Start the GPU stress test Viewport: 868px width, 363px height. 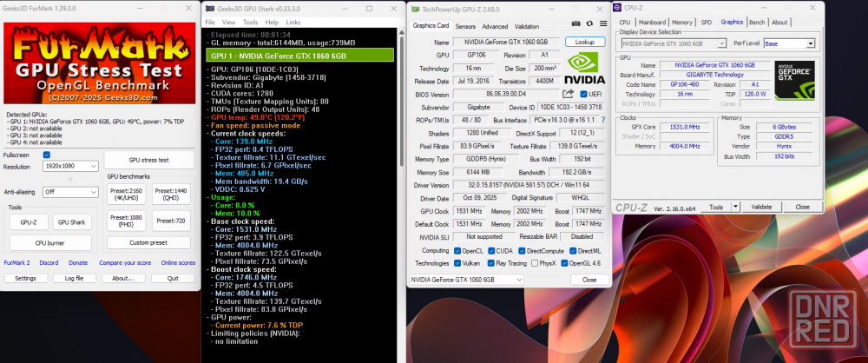[x=149, y=160]
